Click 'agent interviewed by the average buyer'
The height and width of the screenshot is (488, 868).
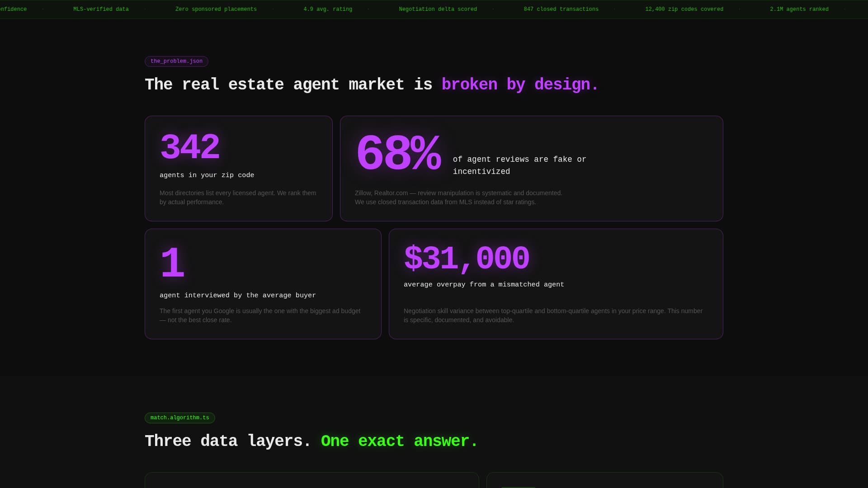tap(238, 296)
